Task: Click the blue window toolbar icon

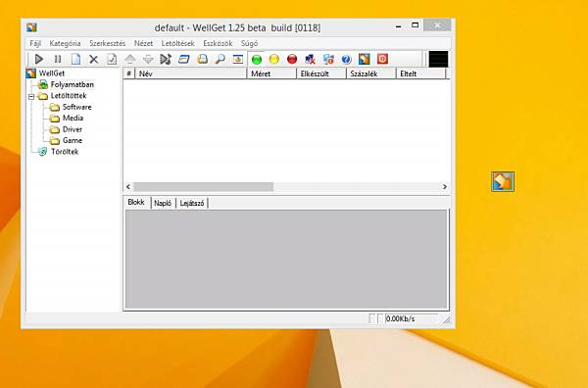Action: pyautogui.click(x=184, y=59)
